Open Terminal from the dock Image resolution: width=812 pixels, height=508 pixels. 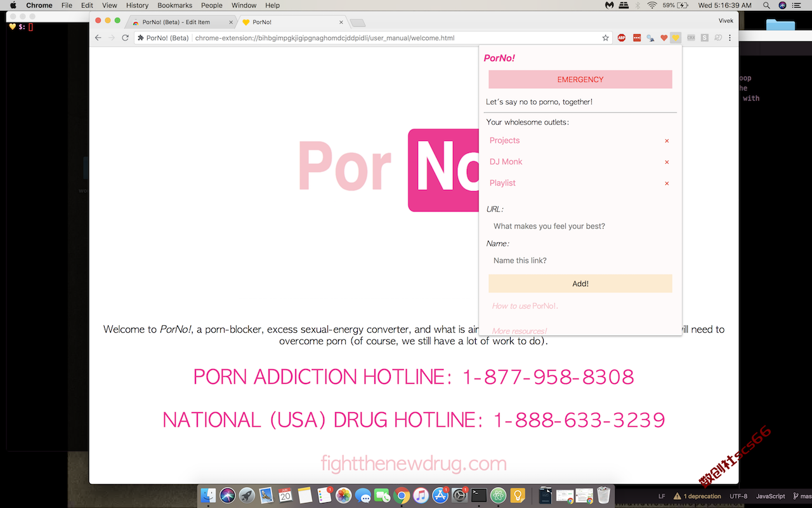[x=479, y=495]
